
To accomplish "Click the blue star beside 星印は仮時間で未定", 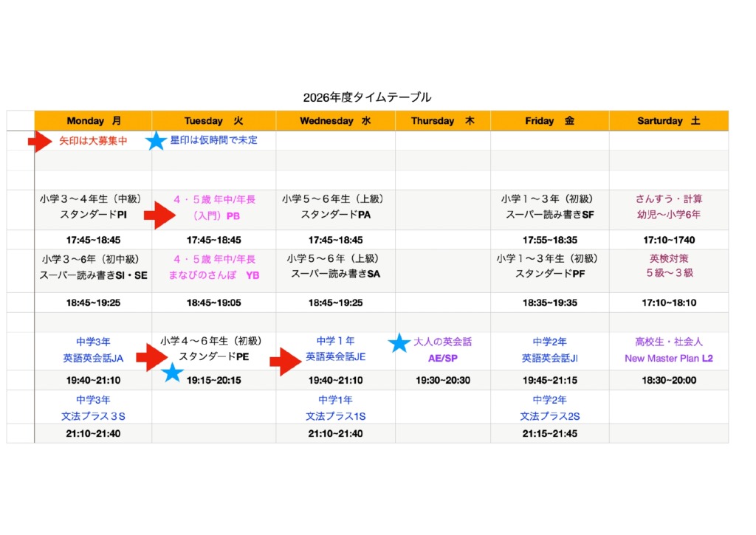I will [156, 141].
